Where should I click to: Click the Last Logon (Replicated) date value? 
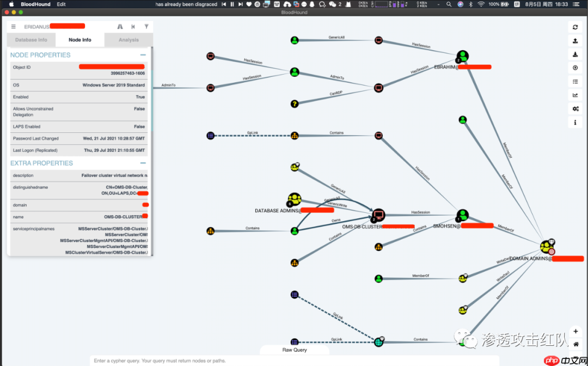tap(114, 150)
